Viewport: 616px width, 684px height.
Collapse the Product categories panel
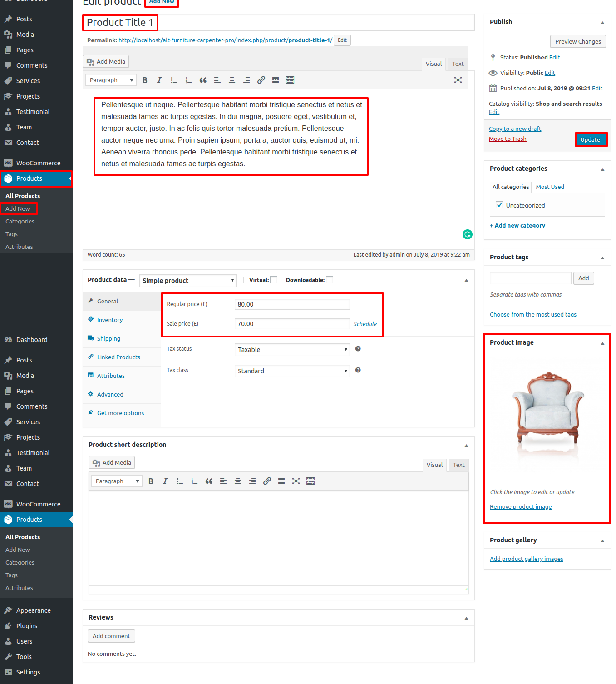pyautogui.click(x=602, y=169)
